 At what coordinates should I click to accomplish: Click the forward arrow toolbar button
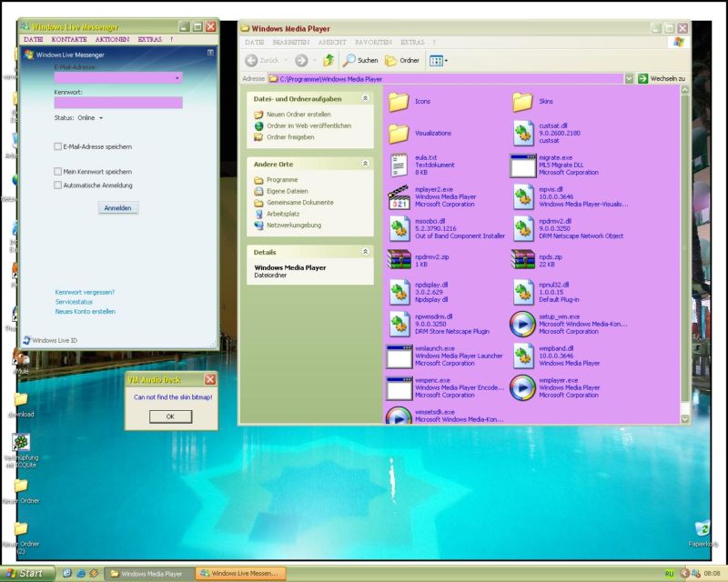tap(302, 60)
